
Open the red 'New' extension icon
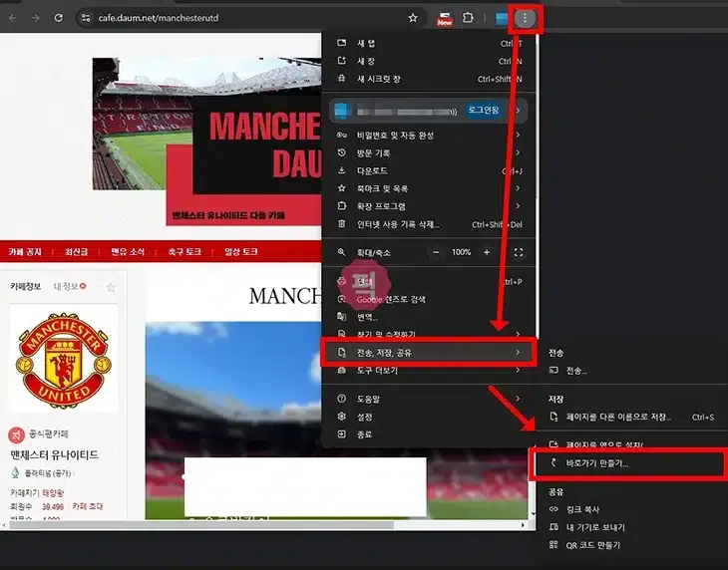click(x=445, y=19)
